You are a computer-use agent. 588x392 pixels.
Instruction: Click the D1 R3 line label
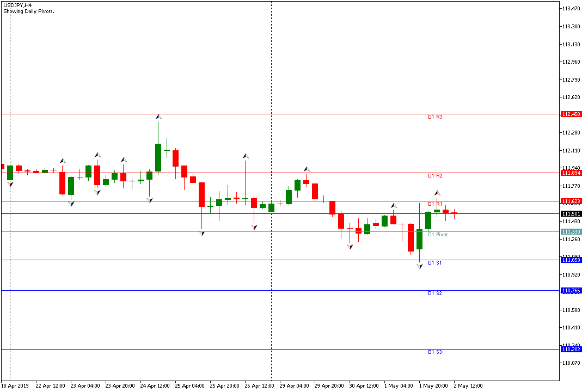[435, 117]
